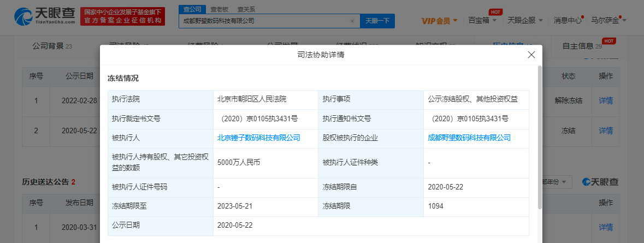Switch to the 自主信息 tab
The image size is (644, 243).
pos(582,46)
